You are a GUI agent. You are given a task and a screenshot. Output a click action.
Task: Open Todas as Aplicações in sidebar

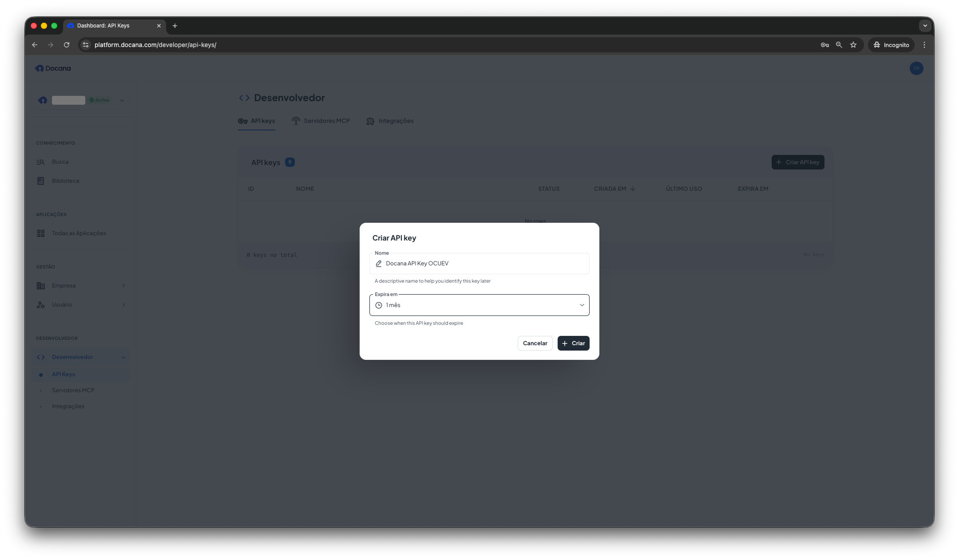pyautogui.click(x=81, y=233)
